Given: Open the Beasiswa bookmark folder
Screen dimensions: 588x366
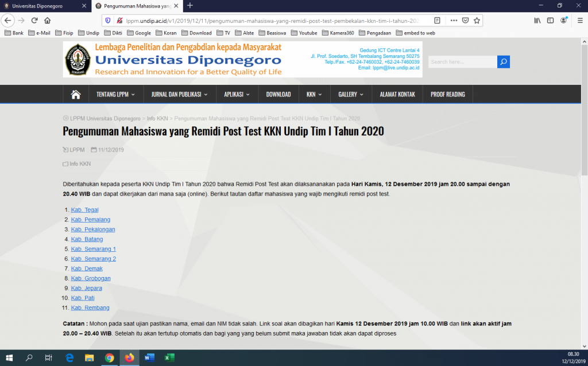Looking at the screenshot, I should tap(272, 33).
